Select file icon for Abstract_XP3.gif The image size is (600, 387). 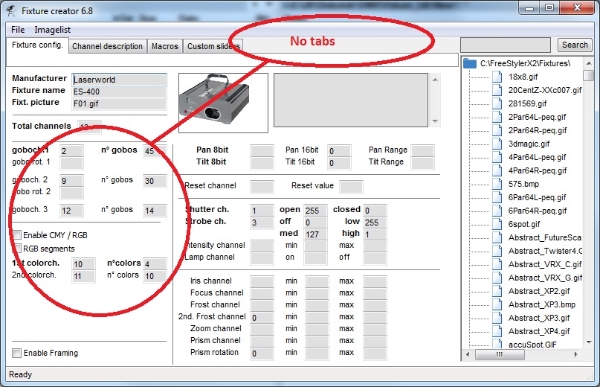pos(497,318)
